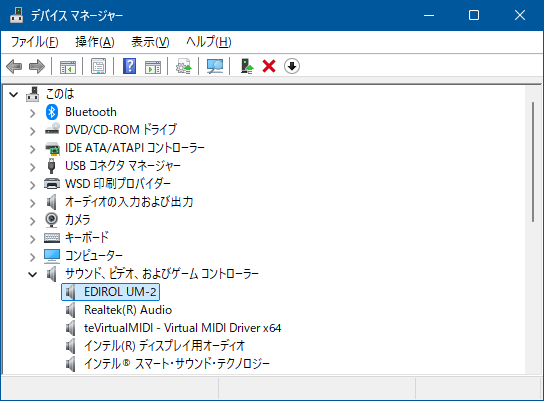Screen dimensions: 544x401
Task: Open the 操作(A) menu
Action: pyautogui.click(x=95, y=42)
